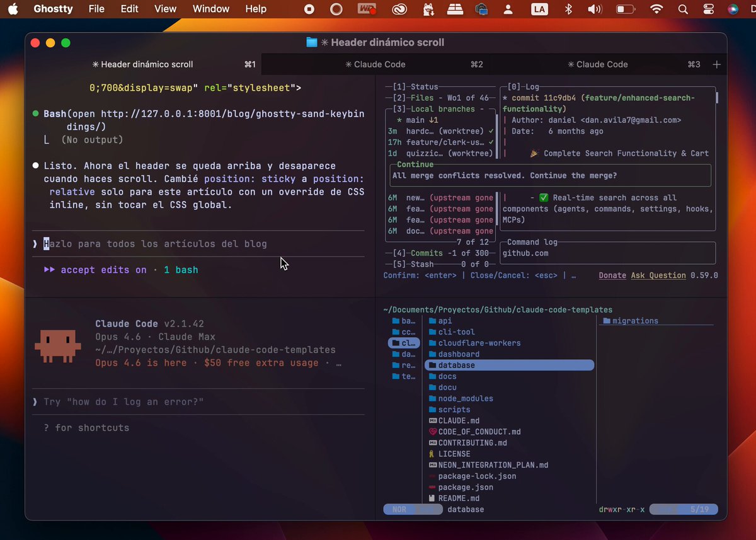Select the main branch row
The image size is (756, 540).
coord(441,120)
